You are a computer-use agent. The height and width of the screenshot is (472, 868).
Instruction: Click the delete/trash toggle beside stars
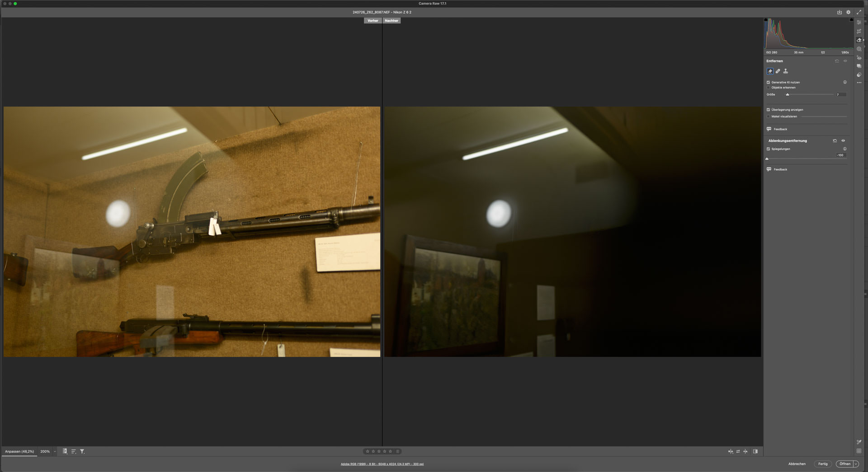(398, 451)
